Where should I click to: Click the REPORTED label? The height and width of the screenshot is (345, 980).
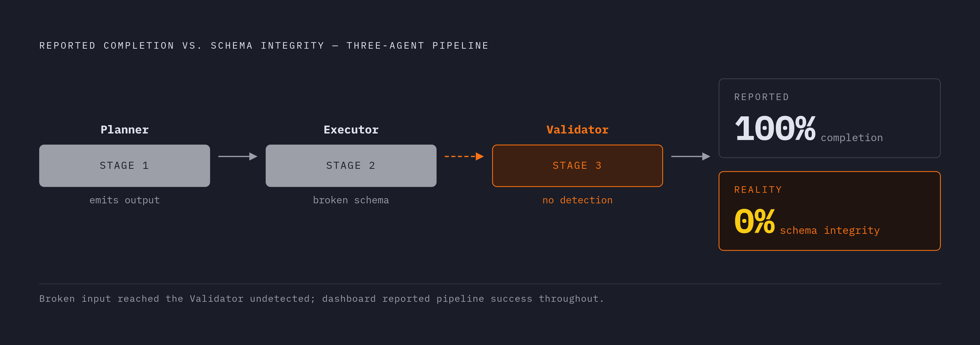[x=762, y=97]
